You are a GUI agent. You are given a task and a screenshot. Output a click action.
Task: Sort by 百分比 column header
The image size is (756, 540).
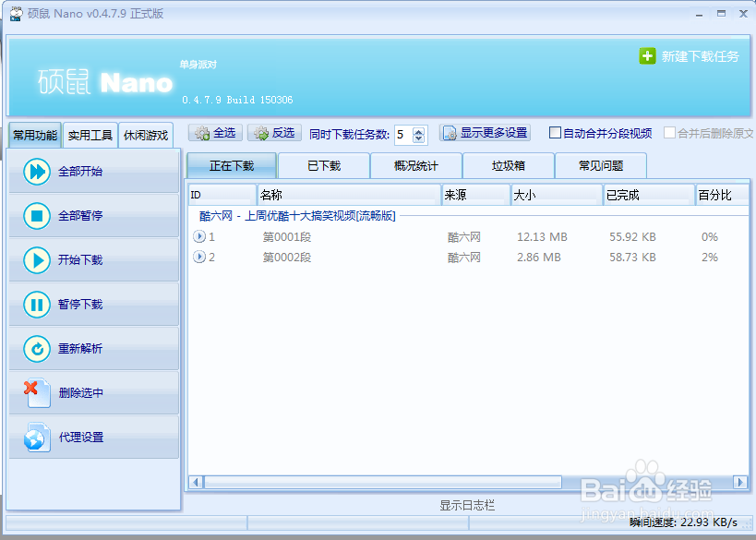click(x=722, y=195)
